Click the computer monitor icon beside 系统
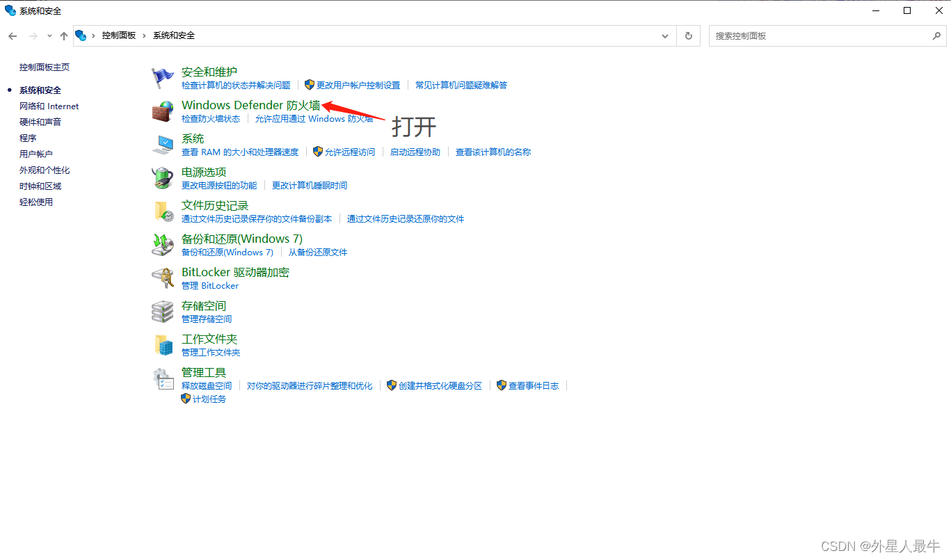 pyautogui.click(x=163, y=145)
